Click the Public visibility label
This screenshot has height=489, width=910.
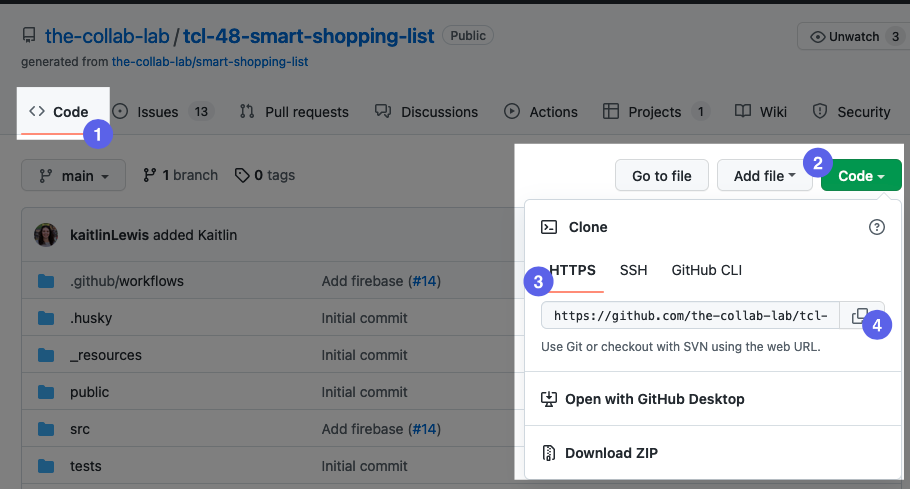[468, 35]
